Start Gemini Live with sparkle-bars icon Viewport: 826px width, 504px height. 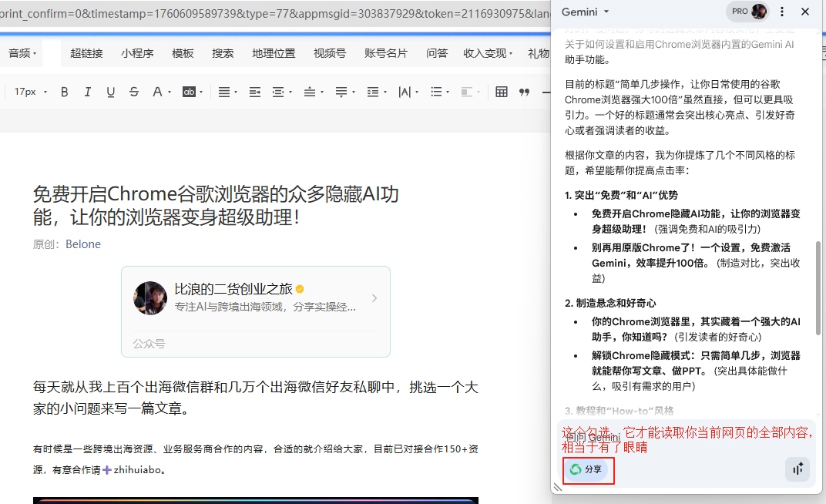pos(797,469)
